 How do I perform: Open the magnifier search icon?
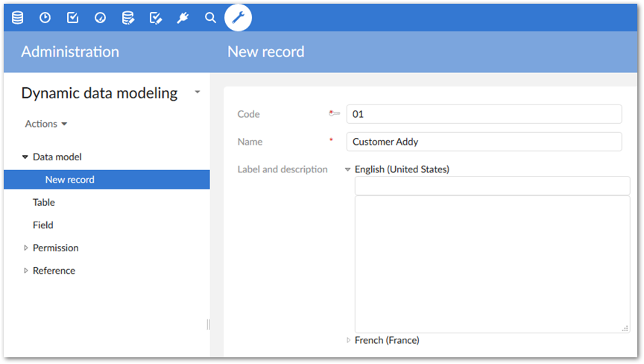(x=210, y=17)
